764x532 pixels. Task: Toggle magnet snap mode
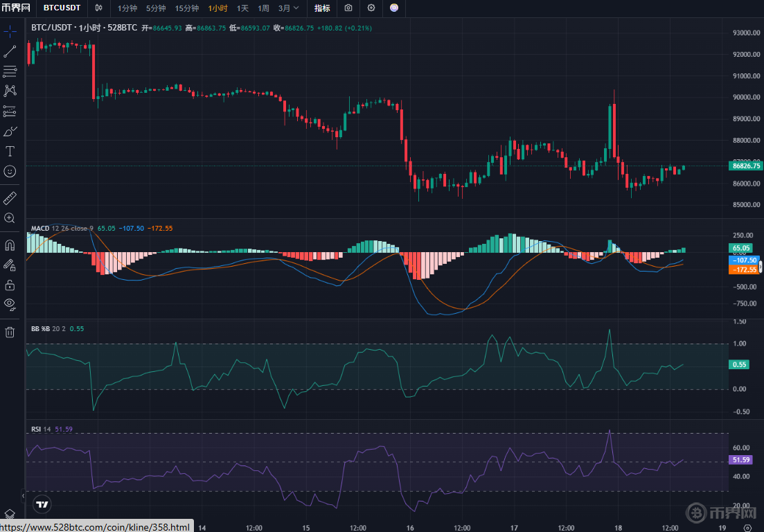click(x=10, y=245)
